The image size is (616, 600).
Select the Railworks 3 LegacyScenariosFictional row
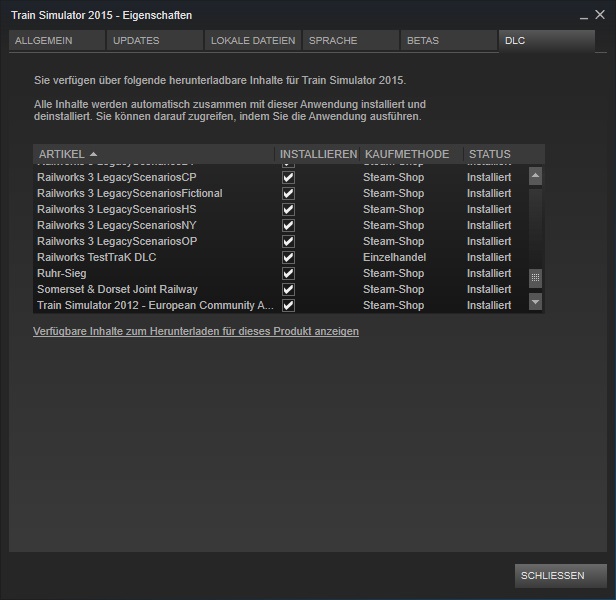pyautogui.click(x=280, y=194)
